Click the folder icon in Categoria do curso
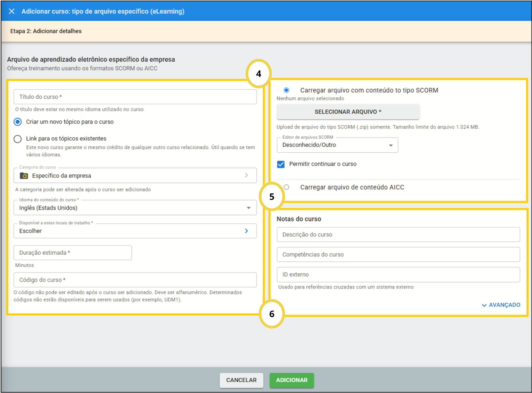This screenshot has width=532, height=393. click(x=24, y=176)
